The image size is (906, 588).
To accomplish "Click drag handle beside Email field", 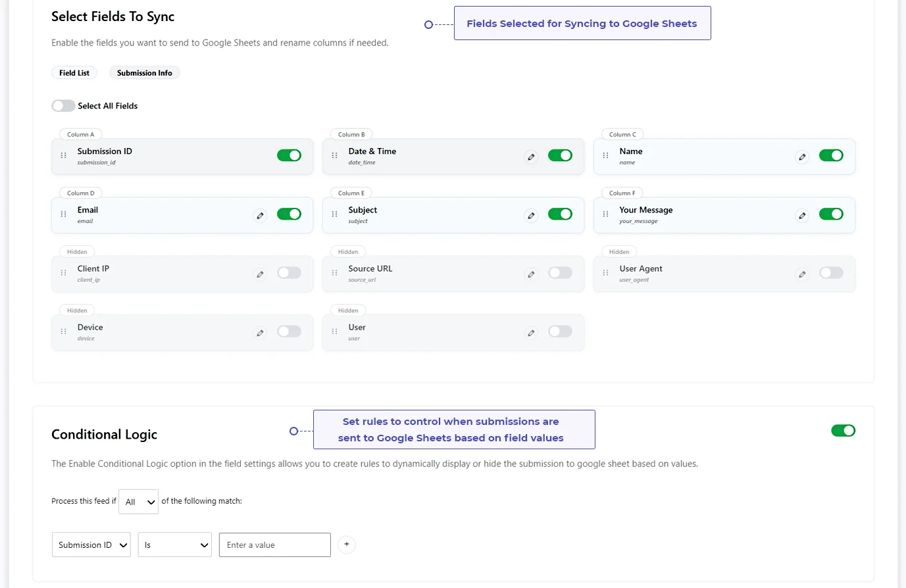I will click(x=63, y=214).
